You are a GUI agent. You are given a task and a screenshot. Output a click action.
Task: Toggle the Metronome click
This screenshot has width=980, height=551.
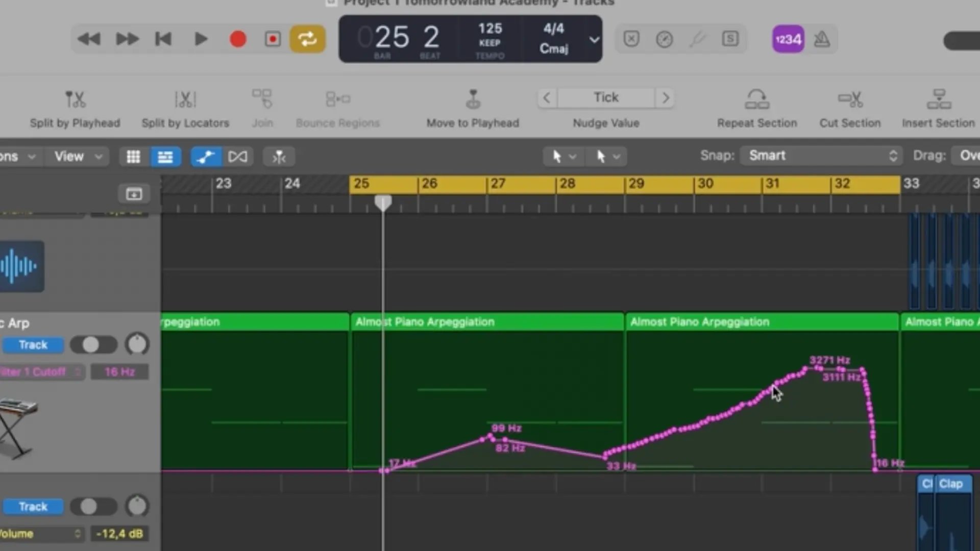(822, 39)
